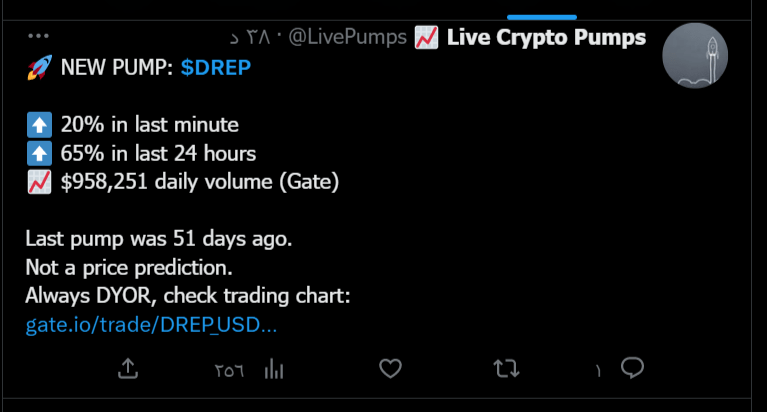This screenshot has height=412, width=767.
Task: Open the tweet timestamp next to @LivePumps
Action: 250,38
